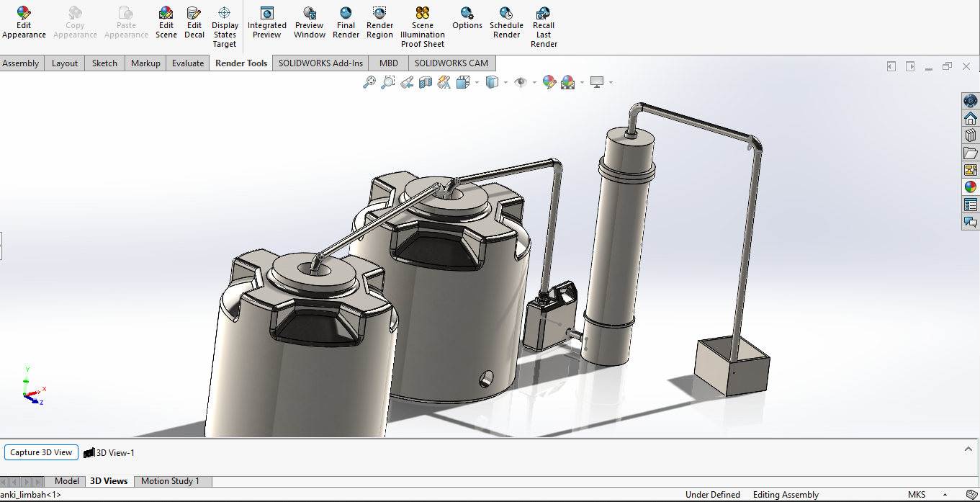Collapse left panel via left-arrow button

(x=891, y=66)
